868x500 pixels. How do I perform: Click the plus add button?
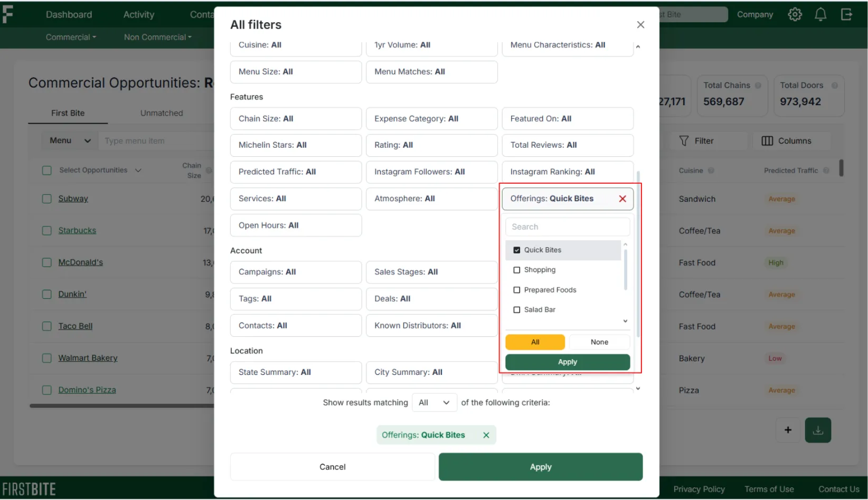[x=788, y=430]
